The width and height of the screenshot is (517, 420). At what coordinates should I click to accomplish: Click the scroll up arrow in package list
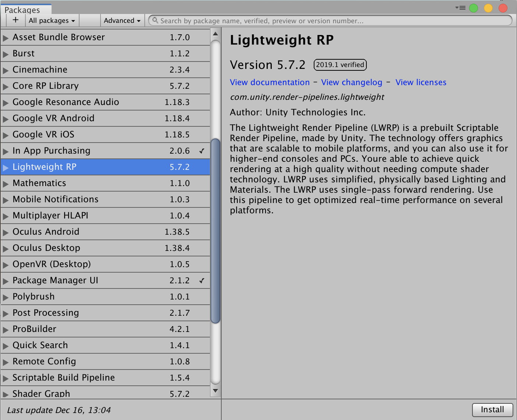point(215,34)
